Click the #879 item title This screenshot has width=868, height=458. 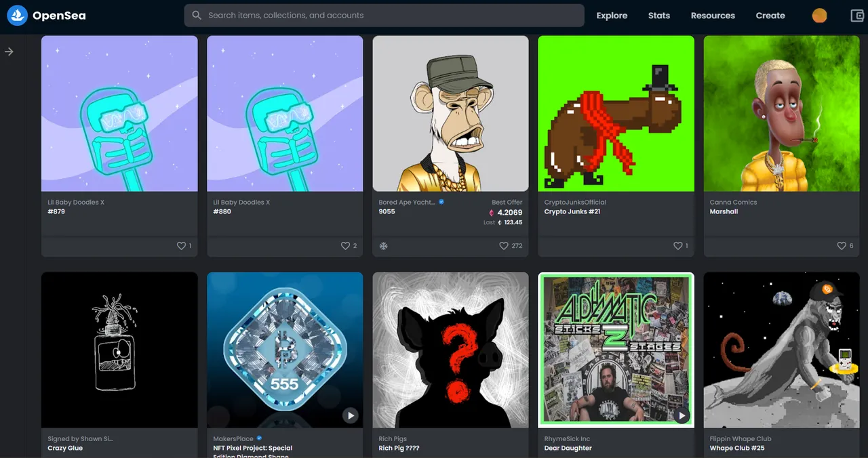coord(56,211)
